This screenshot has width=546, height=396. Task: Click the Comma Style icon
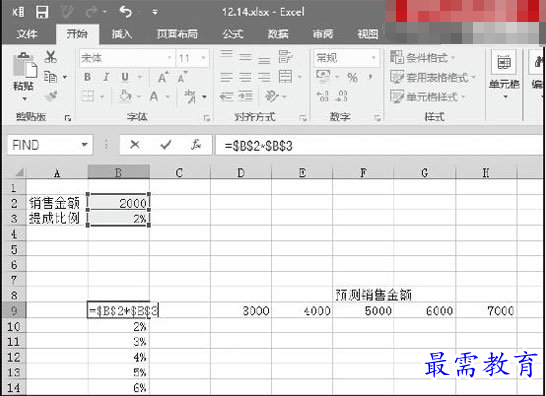(x=370, y=77)
